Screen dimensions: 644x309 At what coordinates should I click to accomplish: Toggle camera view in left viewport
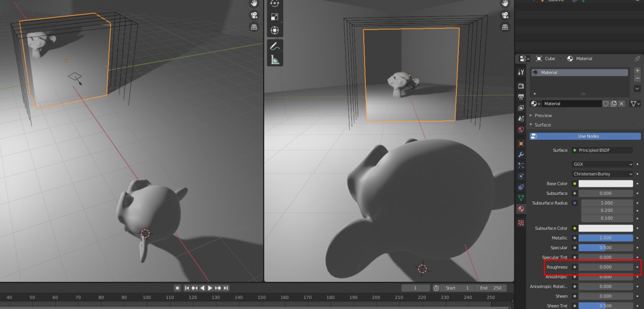(x=255, y=15)
